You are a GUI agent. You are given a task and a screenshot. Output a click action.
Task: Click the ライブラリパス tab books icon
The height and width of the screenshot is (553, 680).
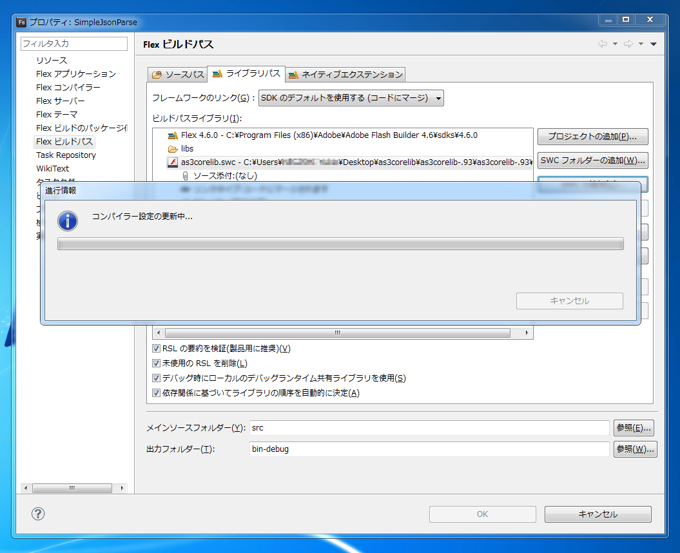click(217, 74)
